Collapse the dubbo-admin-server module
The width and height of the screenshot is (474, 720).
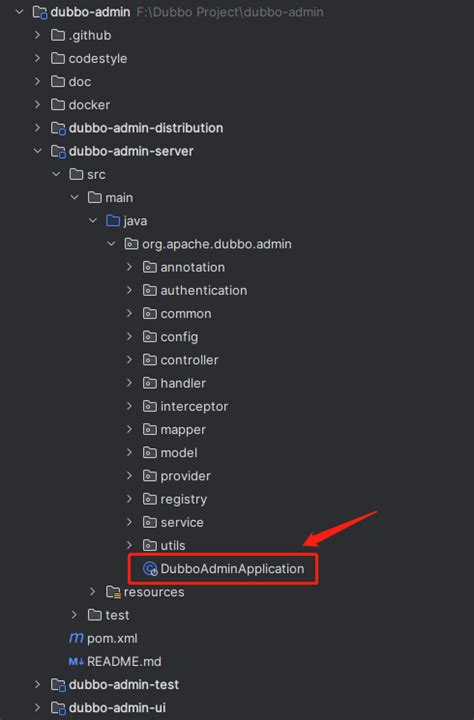38,151
